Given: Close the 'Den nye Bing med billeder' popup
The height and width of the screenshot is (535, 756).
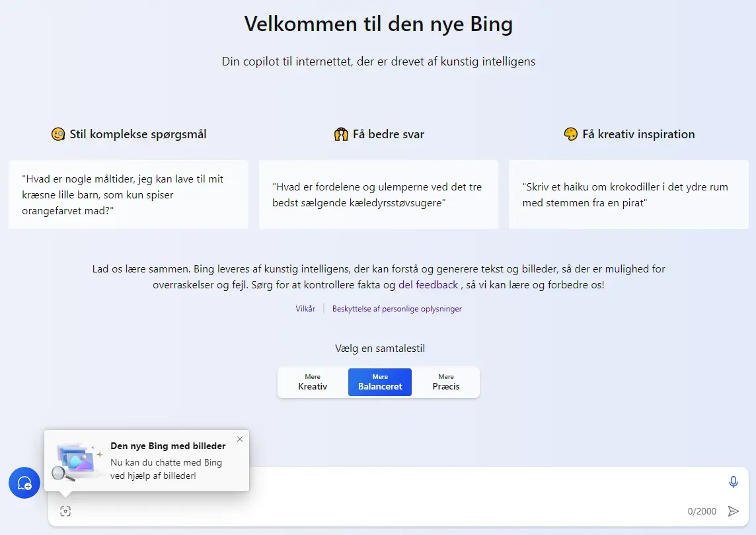Looking at the screenshot, I should (x=240, y=439).
